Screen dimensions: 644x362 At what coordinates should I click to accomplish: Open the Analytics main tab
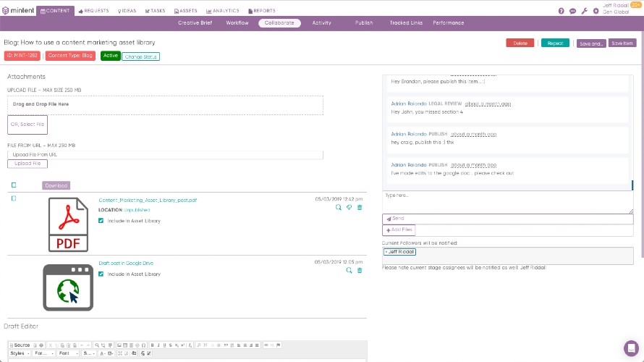point(223,11)
